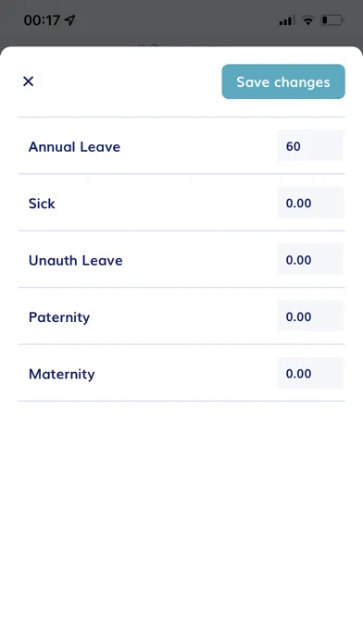Screen dimensions: 363x644
Task: Tap the cellular signal bars icon
Action: (286, 20)
